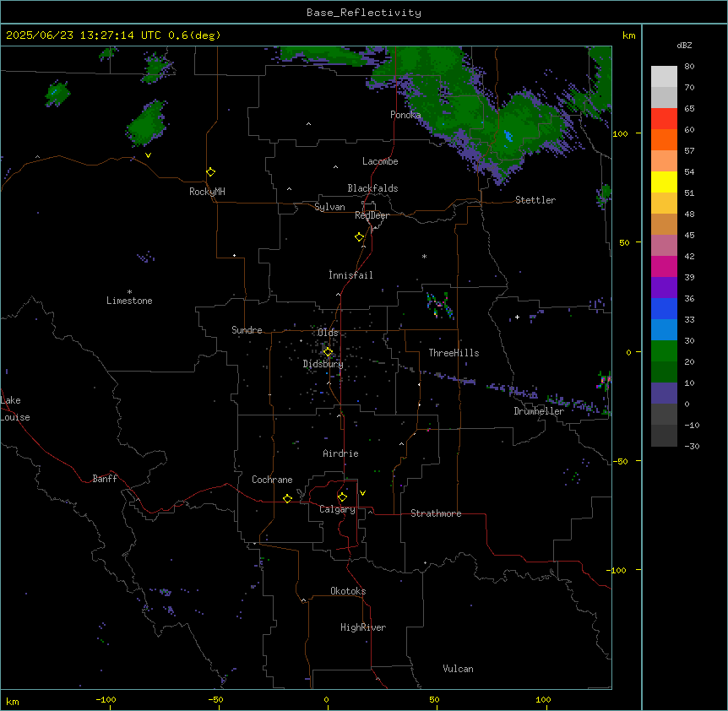Click the Didsbury label
728x711 pixels.
point(323,364)
